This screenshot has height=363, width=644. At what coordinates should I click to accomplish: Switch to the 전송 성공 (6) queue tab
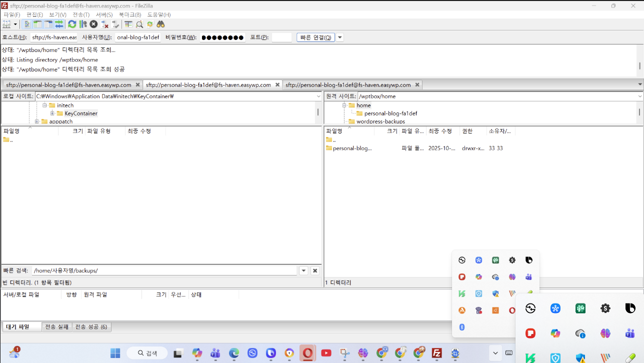click(92, 327)
